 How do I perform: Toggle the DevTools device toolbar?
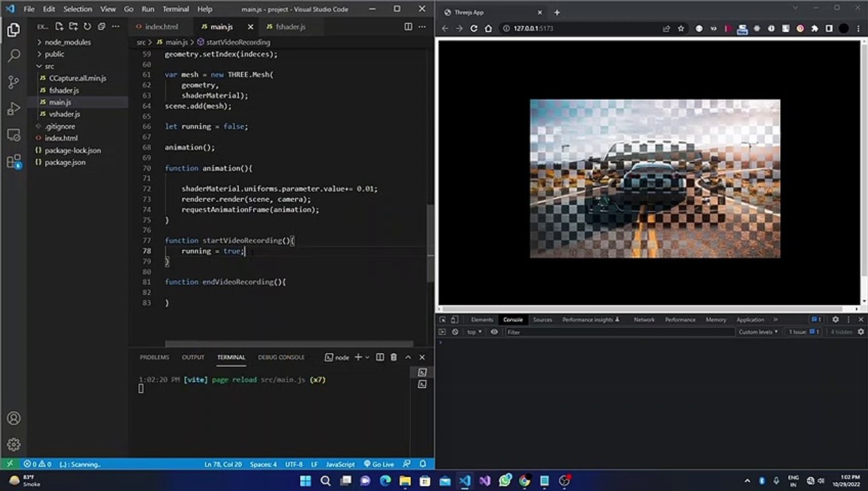[x=455, y=319]
